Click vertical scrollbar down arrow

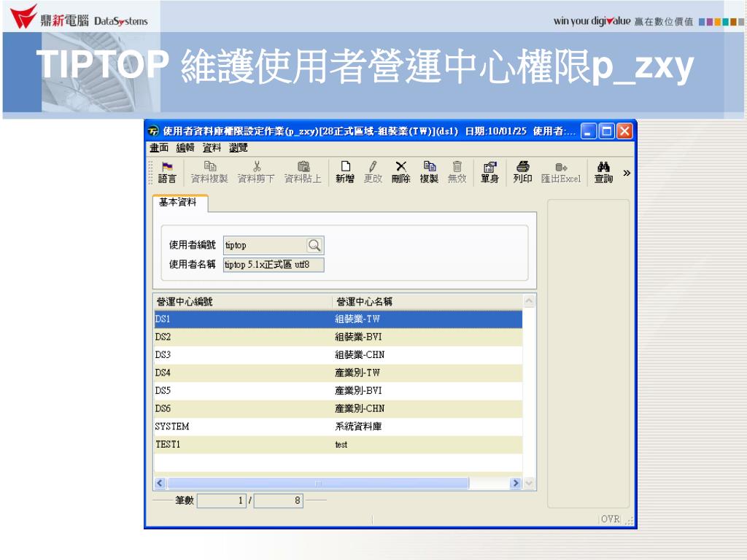point(529,483)
